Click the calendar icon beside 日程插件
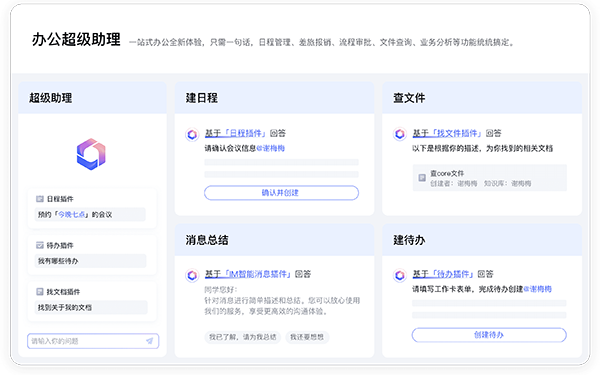This screenshot has height=375, width=600. (39, 199)
